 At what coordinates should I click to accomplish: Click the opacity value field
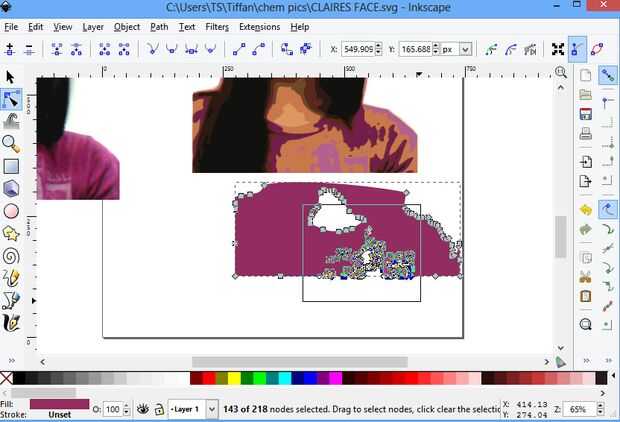(113, 409)
